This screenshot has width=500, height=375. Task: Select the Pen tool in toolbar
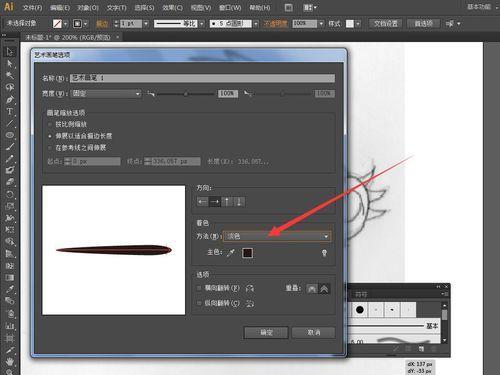click(x=10, y=99)
